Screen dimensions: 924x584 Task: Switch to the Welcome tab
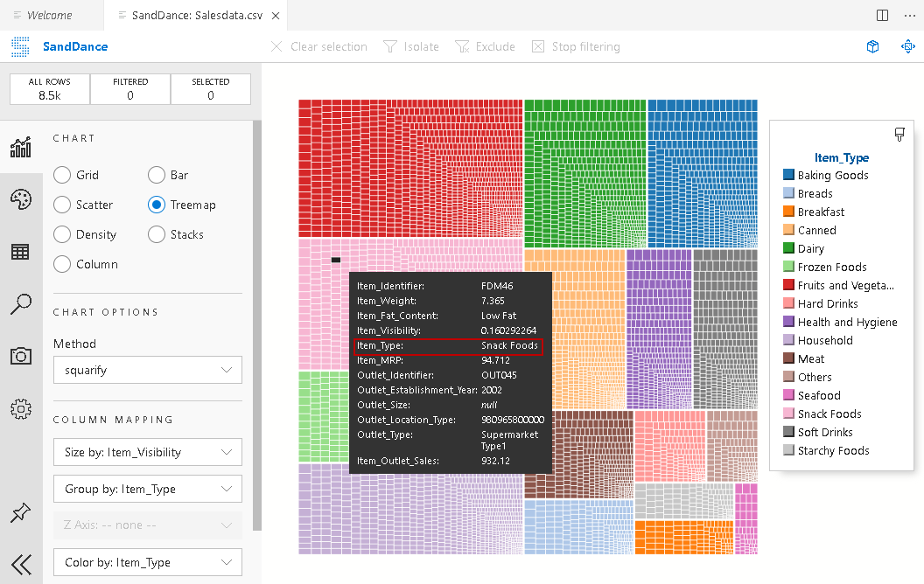click(49, 15)
